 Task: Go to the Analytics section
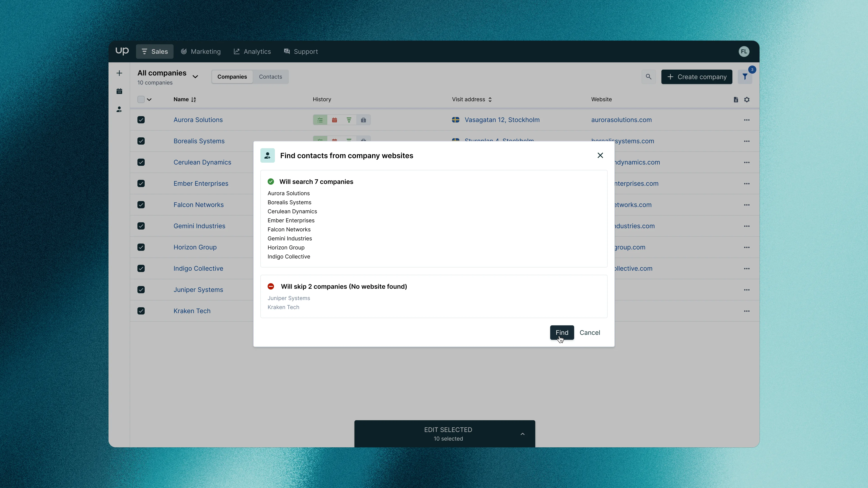click(252, 52)
